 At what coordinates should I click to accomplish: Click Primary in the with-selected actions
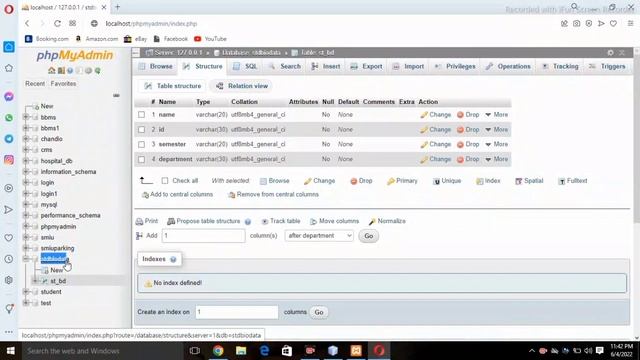click(x=402, y=181)
